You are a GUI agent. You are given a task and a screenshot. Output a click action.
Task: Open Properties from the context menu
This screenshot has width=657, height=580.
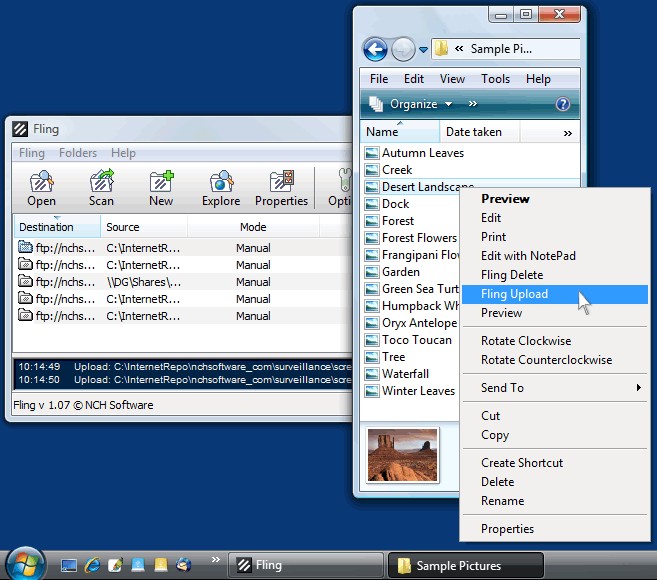555,529
